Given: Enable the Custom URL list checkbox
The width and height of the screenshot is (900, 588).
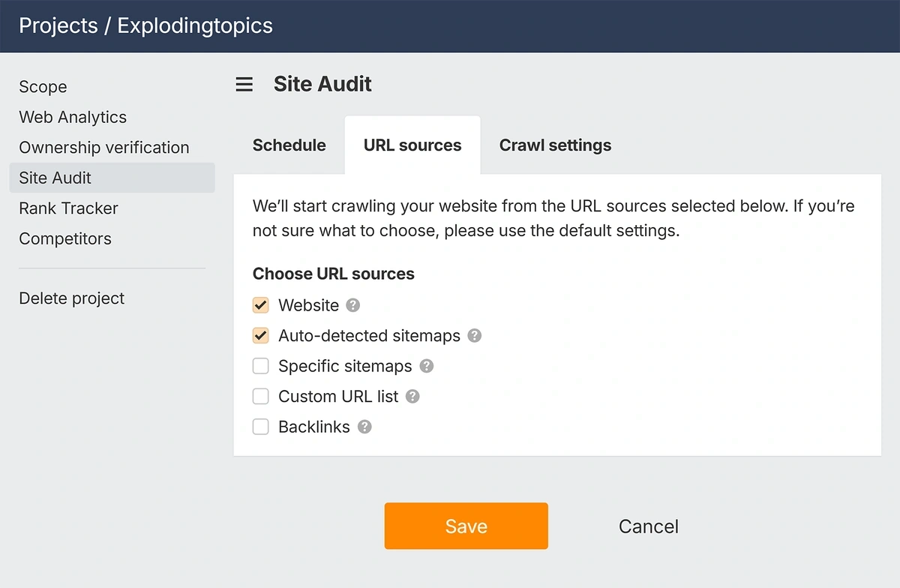Looking at the screenshot, I should pos(261,396).
